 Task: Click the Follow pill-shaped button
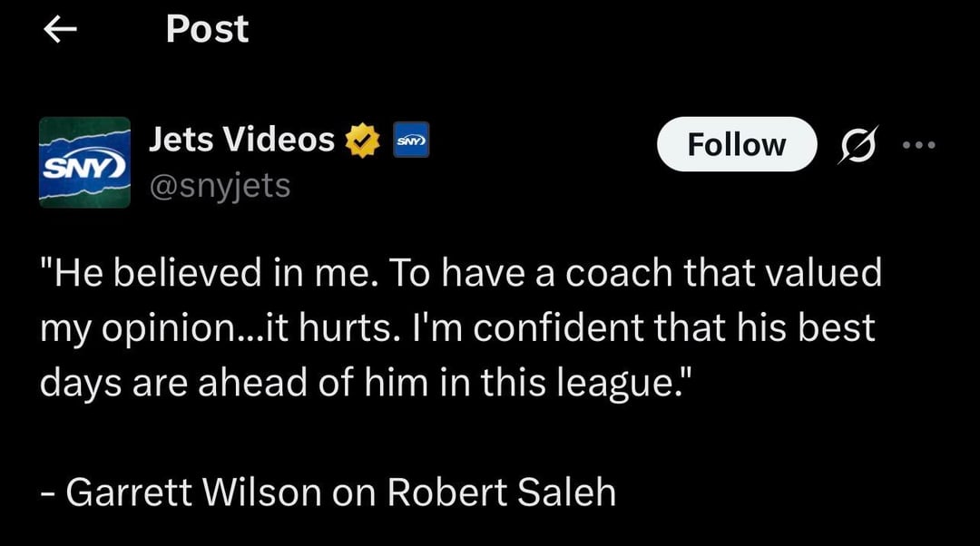point(736,143)
